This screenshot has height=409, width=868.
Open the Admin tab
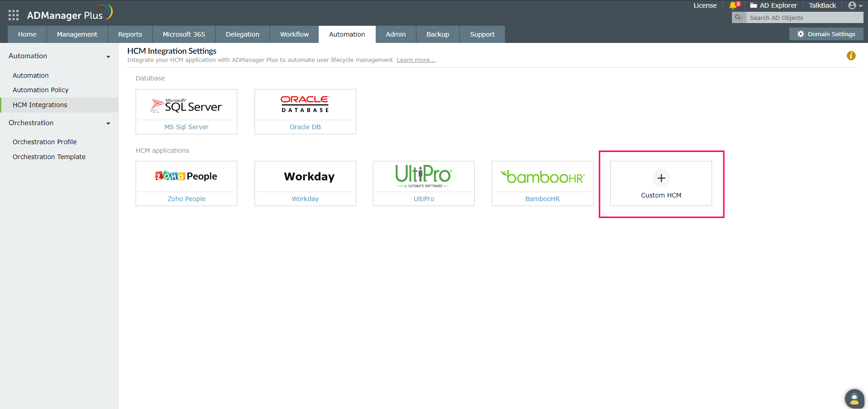tap(396, 34)
